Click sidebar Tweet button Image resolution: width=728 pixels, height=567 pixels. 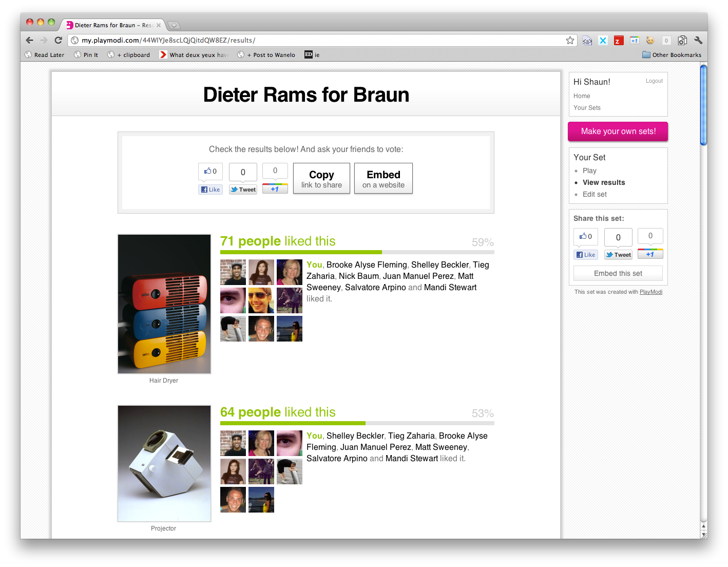[618, 255]
